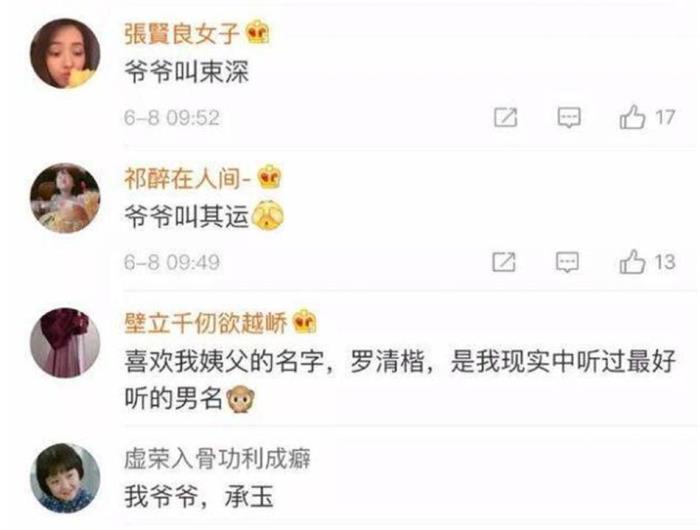Tap the crown badge next to 壁立千仞欲越峤

coord(305,321)
